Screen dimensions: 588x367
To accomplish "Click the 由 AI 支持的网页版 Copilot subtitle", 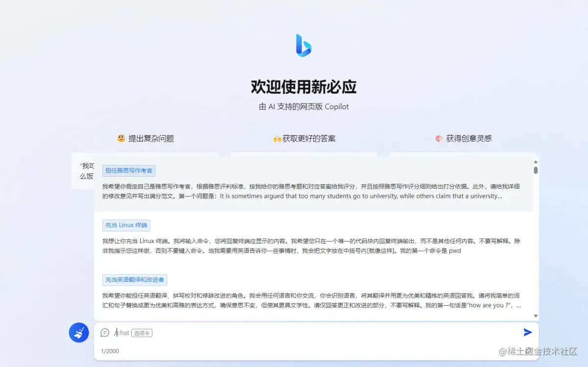I will 303,106.
